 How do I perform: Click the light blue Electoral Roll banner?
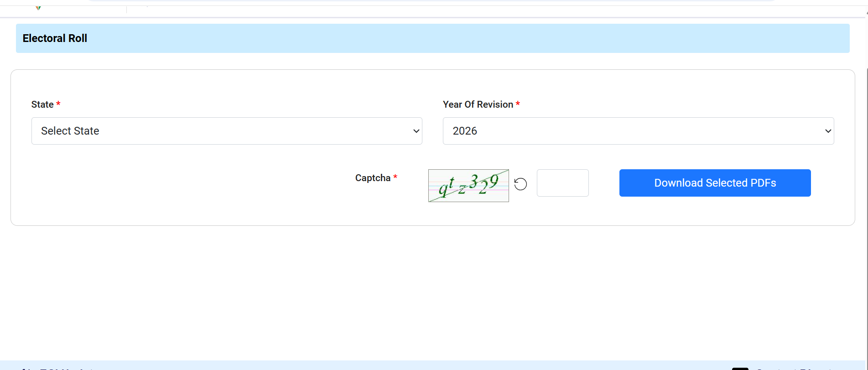456,38
